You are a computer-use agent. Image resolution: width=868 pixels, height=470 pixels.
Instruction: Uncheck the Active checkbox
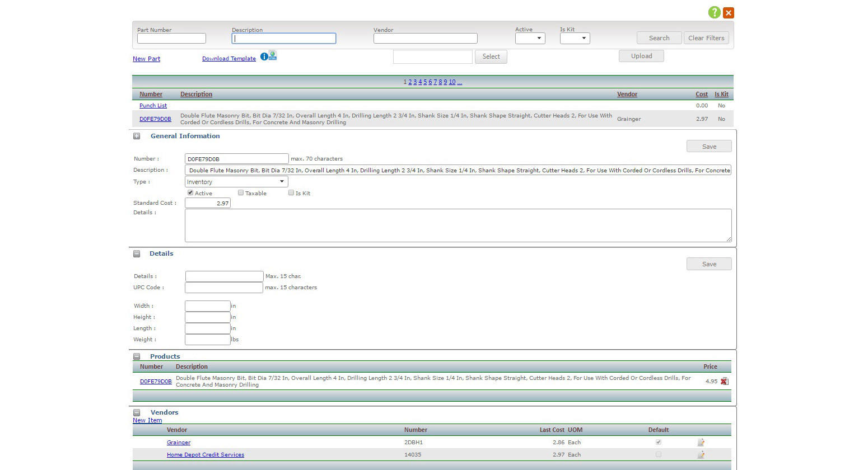(190, 193)
